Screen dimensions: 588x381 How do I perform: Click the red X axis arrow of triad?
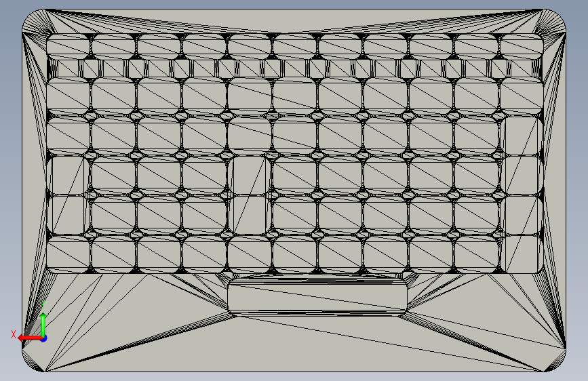point(30,338)
